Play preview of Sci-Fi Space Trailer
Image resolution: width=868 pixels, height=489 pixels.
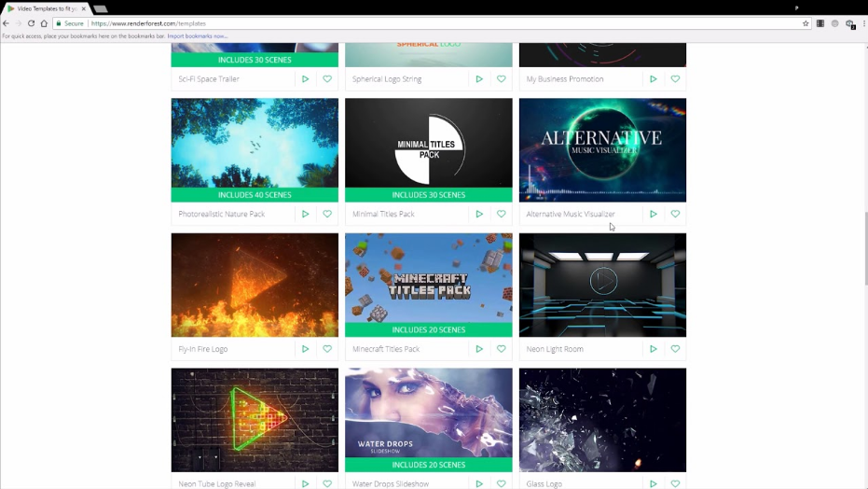point(305,79)
